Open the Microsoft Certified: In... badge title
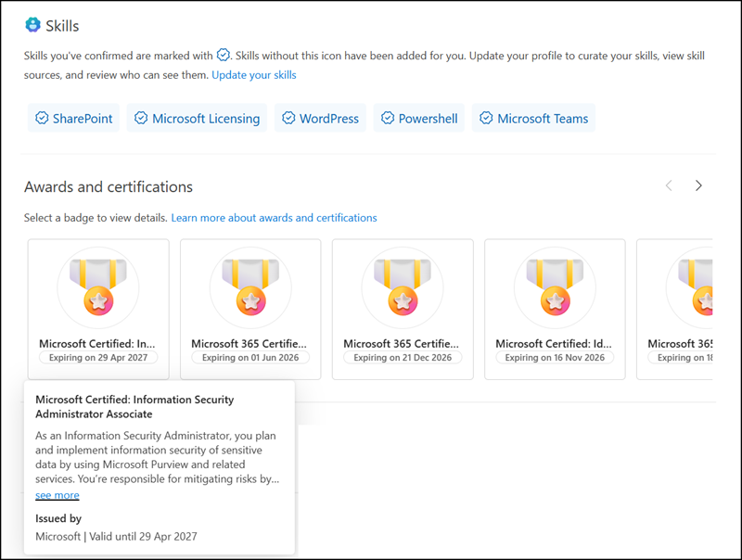This screenshot has width=742, height=560. coord(97,343)
